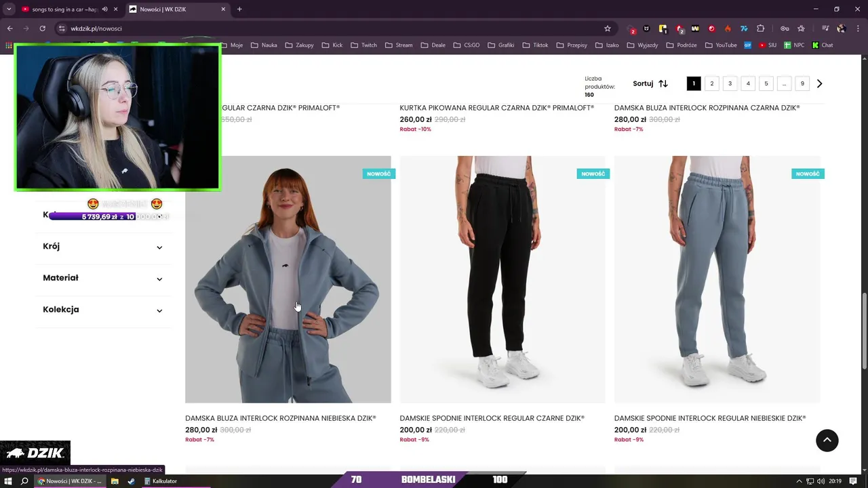Click the next page arrow in pagination
868x488 pixels.
(819, 83)
